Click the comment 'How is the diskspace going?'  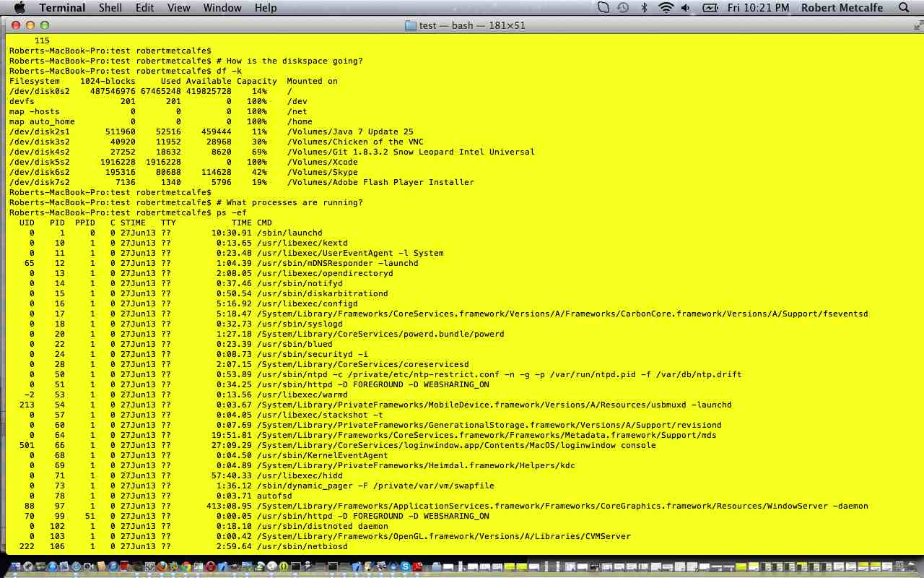point(295,61)
